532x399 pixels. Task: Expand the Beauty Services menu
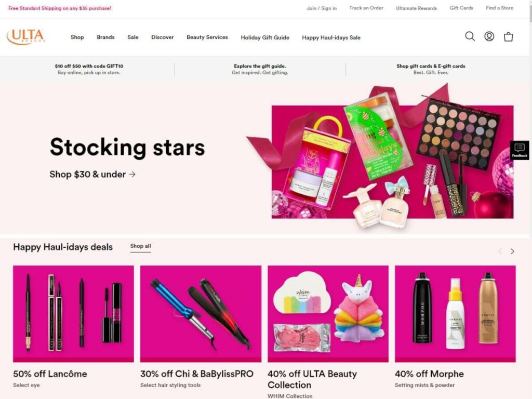(207, 37)
